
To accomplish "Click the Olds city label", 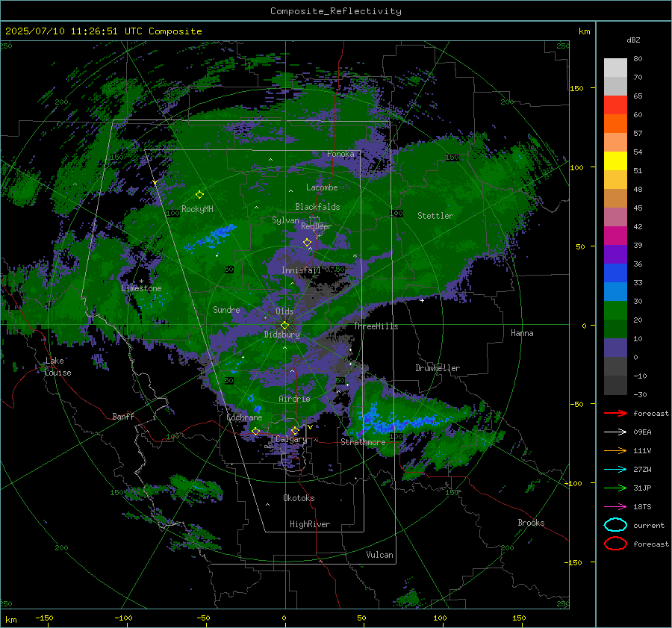I will coord(284,311).
